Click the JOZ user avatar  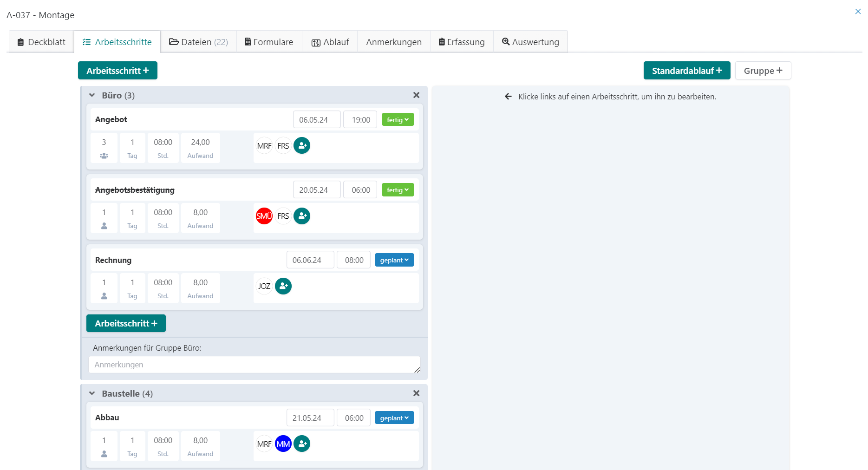[264, 286]
